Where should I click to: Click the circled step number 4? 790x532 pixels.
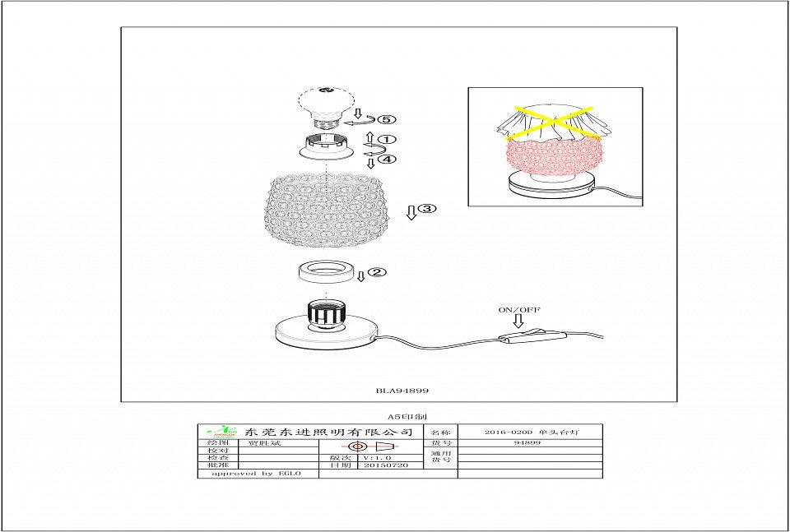387,158
